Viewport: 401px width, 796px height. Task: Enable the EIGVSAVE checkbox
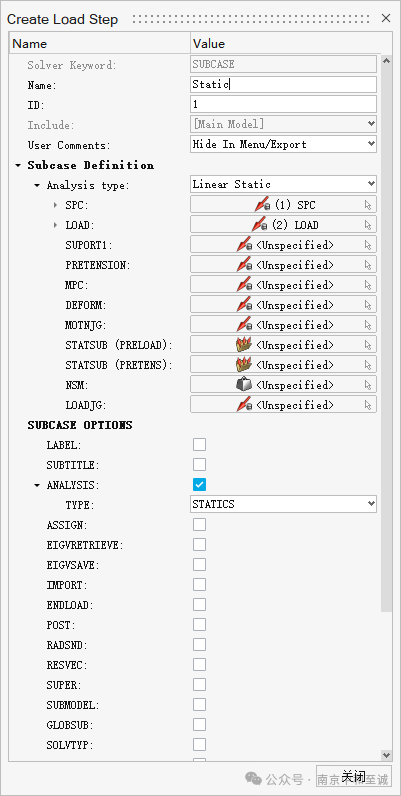(199, 565)
